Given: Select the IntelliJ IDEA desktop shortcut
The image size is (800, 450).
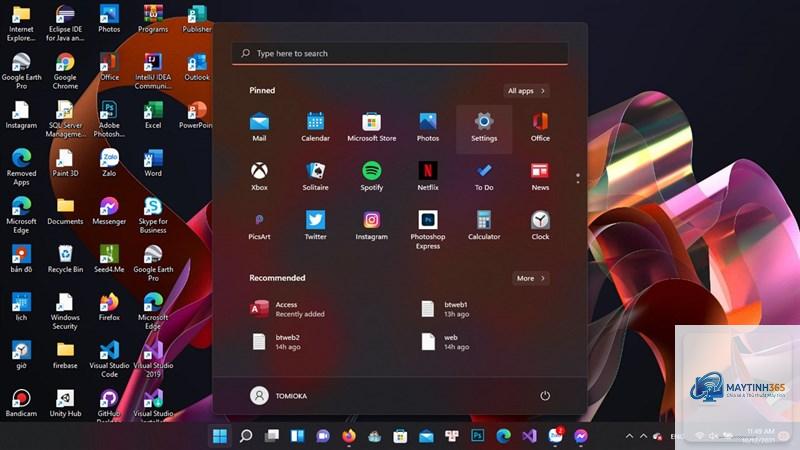Looking at the screenshot, I should pos(153,70).
